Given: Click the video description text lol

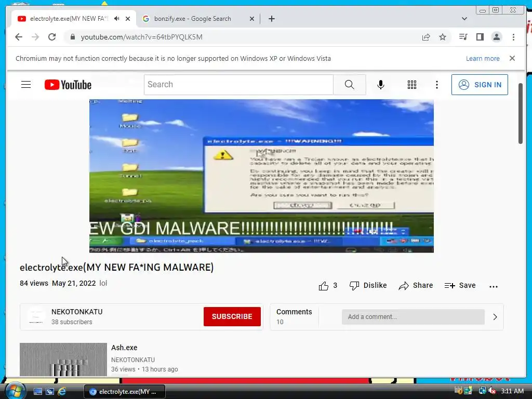Looking at the screenshot, I should [103, 283].
